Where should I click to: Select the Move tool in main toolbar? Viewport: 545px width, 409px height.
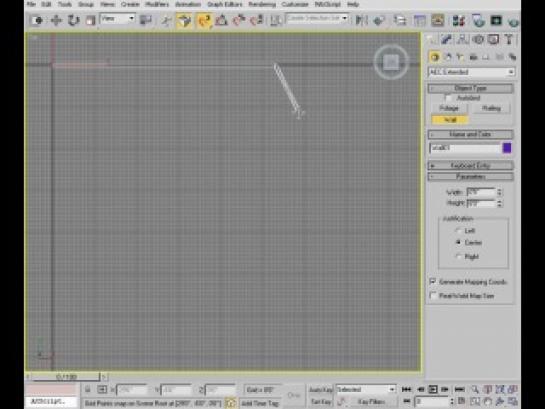click(x=56, y=20)
